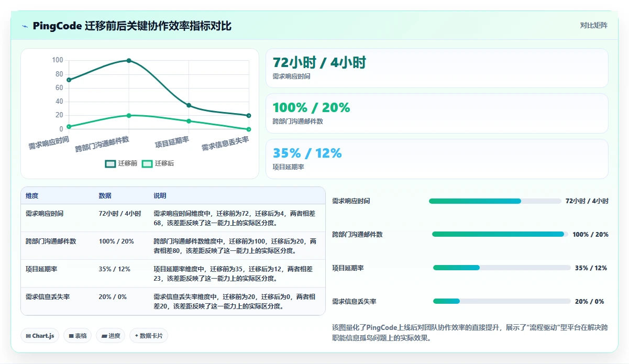Click the 项目延期率 progress bar
629x364 pixels.
502,268
